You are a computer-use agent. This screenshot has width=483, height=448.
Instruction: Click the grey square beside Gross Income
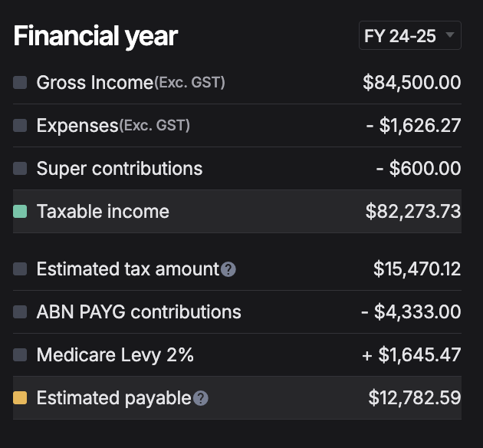[20, 83]
